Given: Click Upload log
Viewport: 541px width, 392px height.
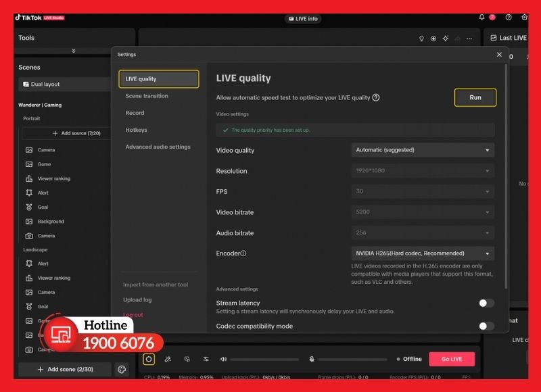Looking at the screenshot, I should click(137, 300).
